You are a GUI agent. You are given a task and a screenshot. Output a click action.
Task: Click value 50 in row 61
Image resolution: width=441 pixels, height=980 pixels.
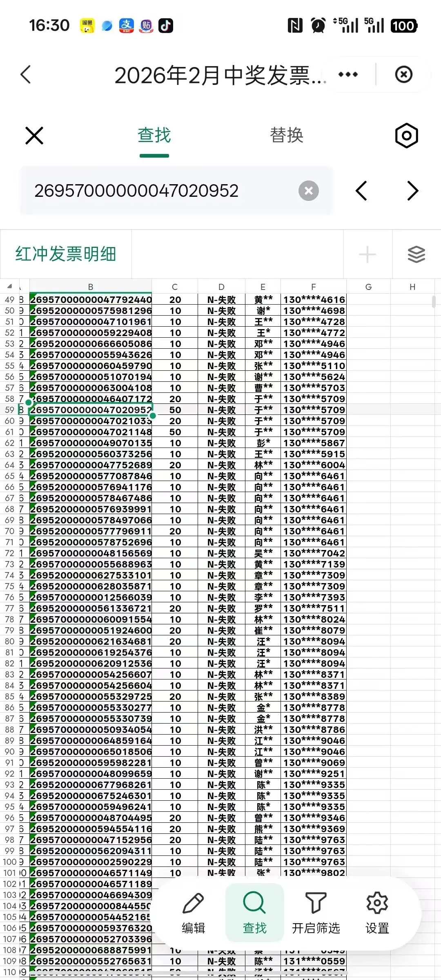(x=175, y=432)
